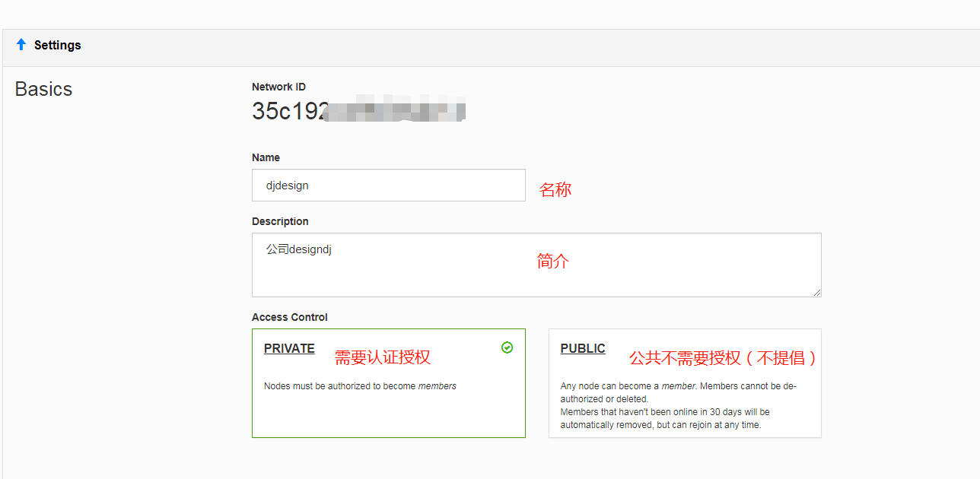The height and width of the screenshot is (479, 980).
Task: Click the partially blurred Network ID value
Action: coord(358,111)
